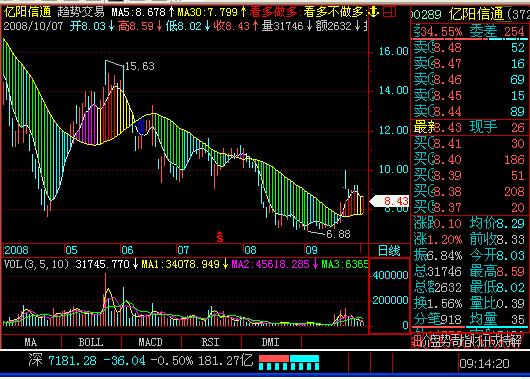The image size is (530, 379).
Task: Click the 亿阳信通 stock name in quote panel
Action: point(477,14)
